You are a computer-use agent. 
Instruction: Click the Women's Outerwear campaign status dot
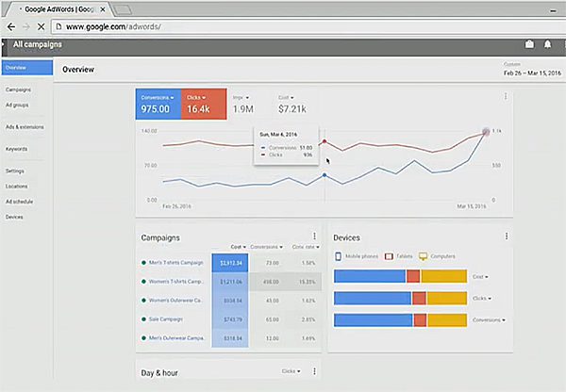click(x=143, y=300)
